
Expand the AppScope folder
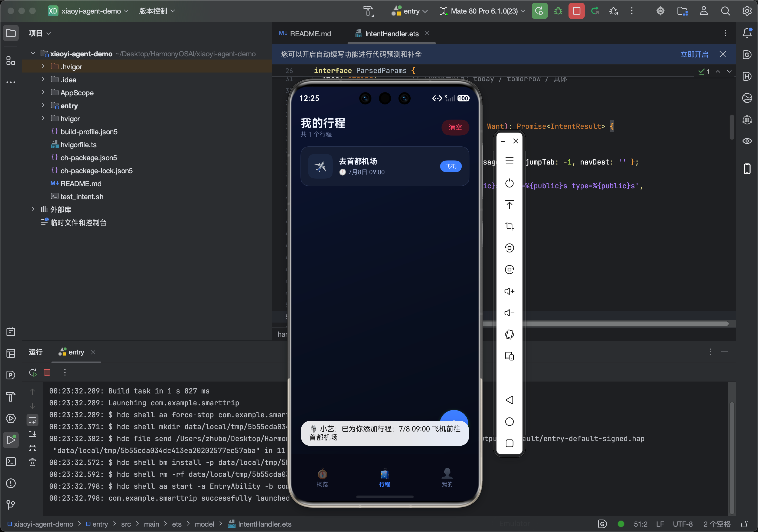[x=43, y=92]
